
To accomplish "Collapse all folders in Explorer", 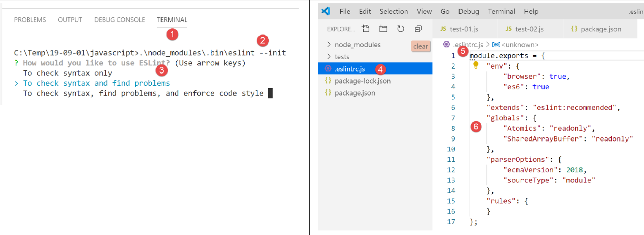I will [x=418, y=29].
